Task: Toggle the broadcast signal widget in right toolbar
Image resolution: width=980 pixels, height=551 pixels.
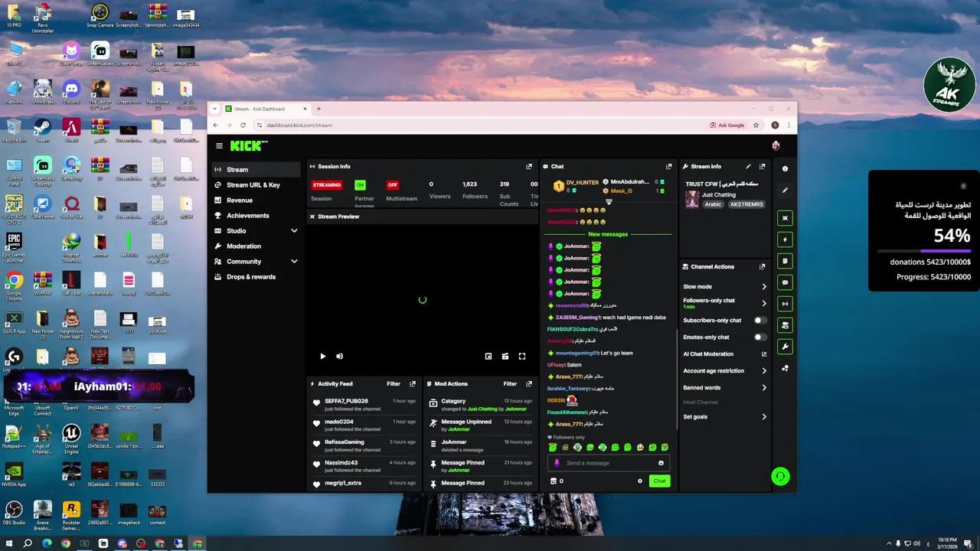Action: coord(785,304)
